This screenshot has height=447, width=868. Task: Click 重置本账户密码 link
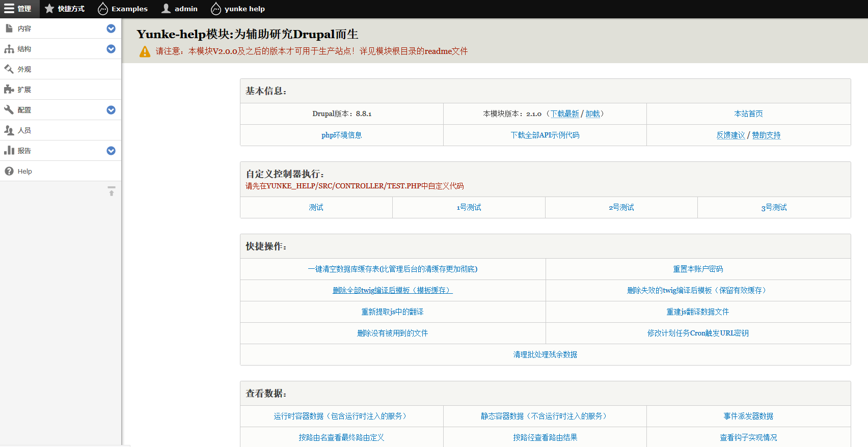[x=698, y=269]
